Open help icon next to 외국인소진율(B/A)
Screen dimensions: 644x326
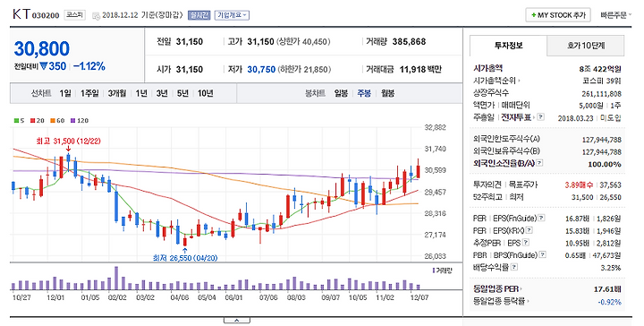[539, 163]
